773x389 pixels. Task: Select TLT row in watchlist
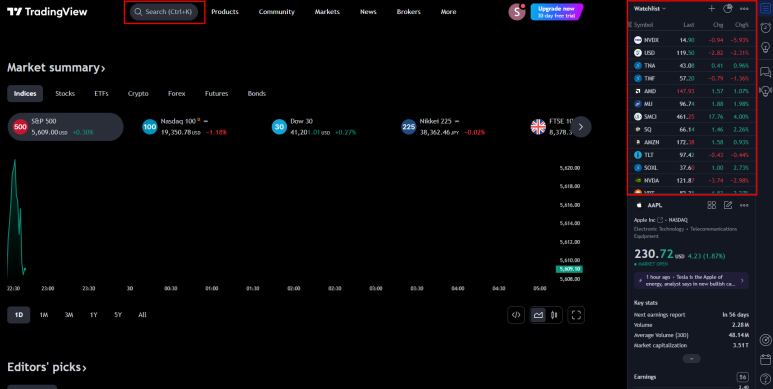[691, 155]
